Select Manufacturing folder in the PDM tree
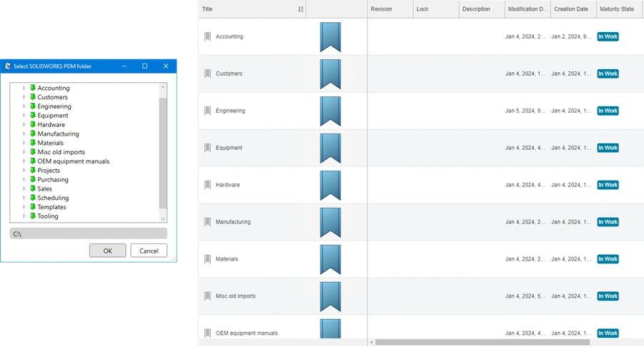 [58, 134]
